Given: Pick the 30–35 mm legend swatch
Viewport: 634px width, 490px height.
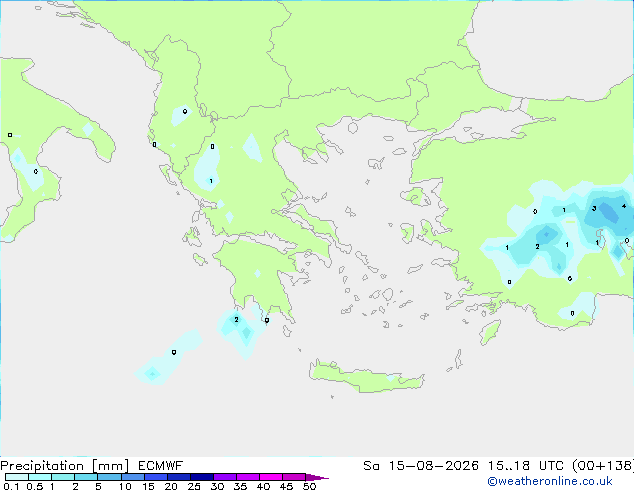Looking at the screenshot, I should [225, 477].
